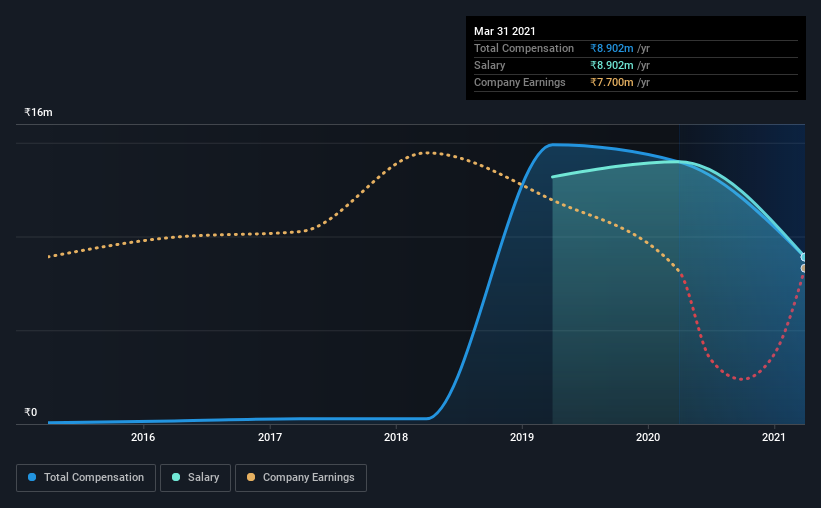Screen dimensions: 821x508
Task: Select the 2019 x-axis label
Action: click(x=522, y=437)
